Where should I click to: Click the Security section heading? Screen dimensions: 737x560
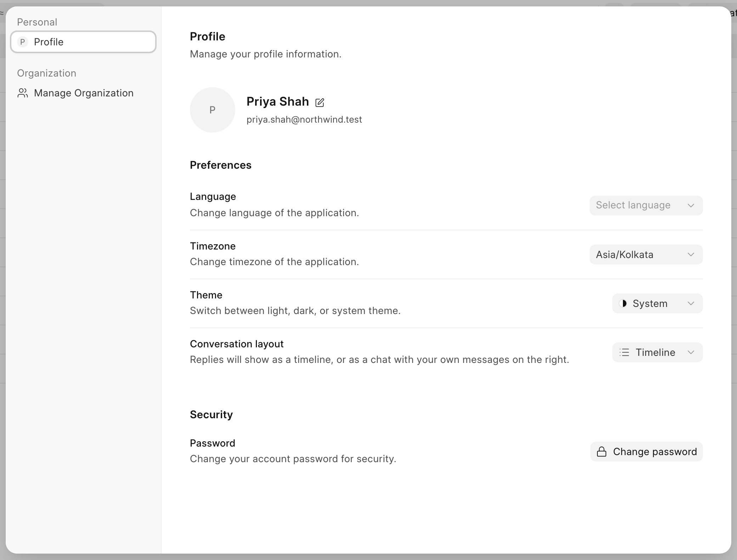click(x=211, y=415)
